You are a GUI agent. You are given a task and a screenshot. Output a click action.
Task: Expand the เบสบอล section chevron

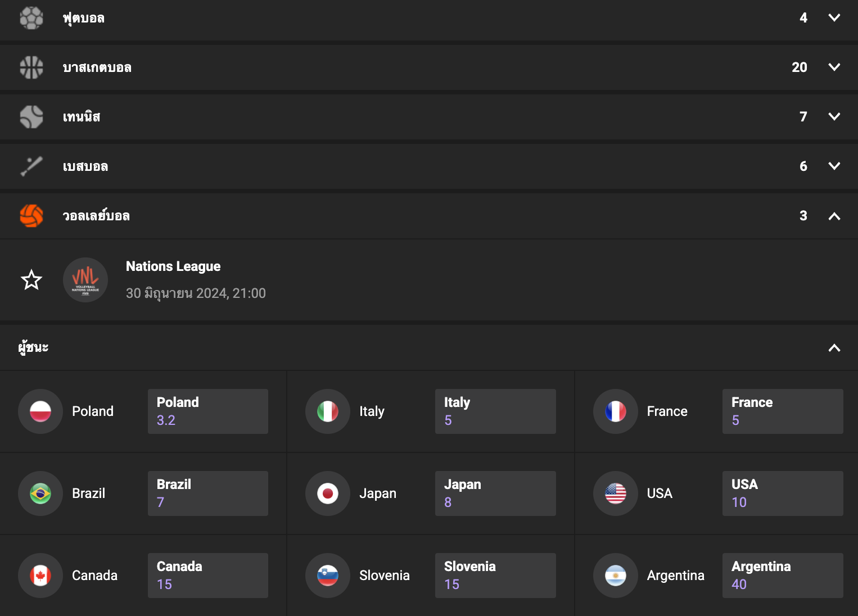[x=834, y=166]
